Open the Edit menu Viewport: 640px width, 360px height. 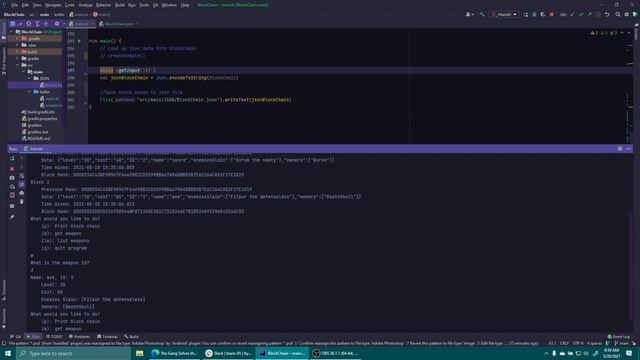[25, 5]
